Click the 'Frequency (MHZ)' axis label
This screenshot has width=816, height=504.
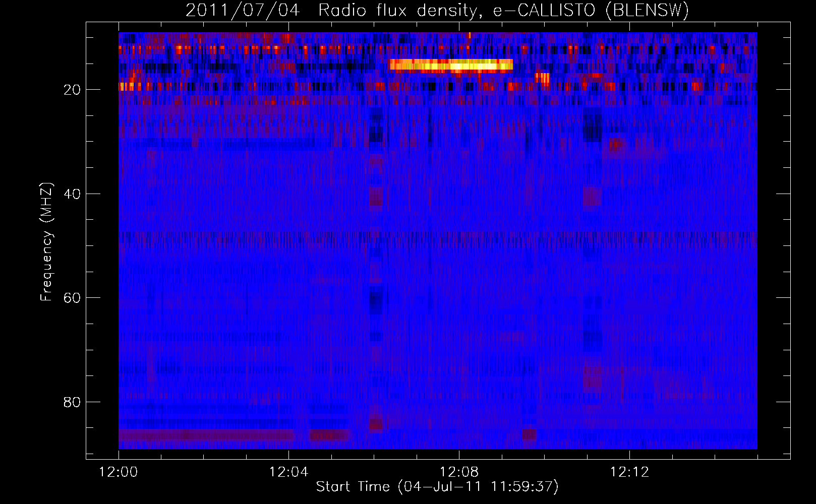click(x=46, y=242)
